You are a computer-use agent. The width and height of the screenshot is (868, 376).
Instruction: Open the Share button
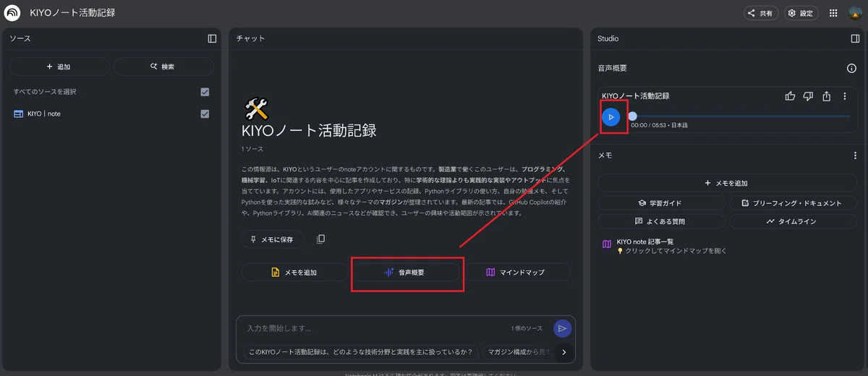pos(761,13)
